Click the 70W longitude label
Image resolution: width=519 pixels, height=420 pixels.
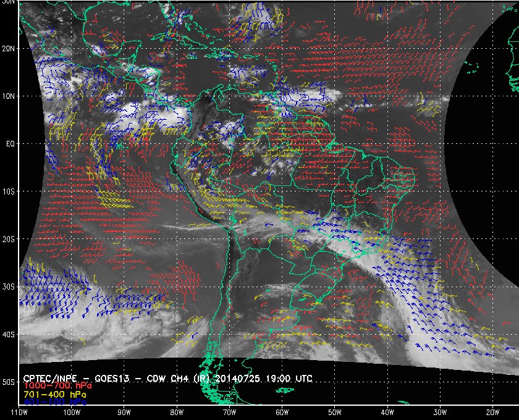pyautogui.click(x=229, y=413)
